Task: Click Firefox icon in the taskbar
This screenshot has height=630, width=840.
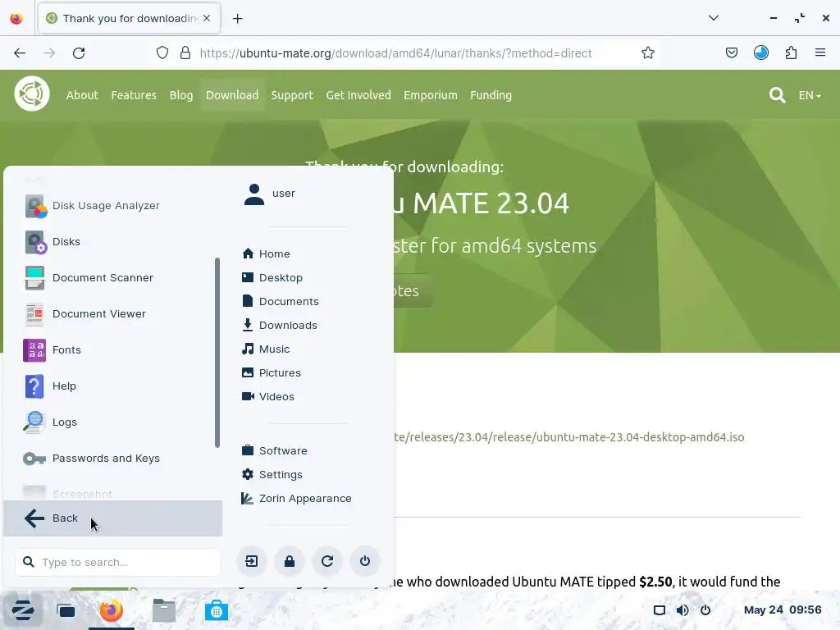Action: [112, 610]
